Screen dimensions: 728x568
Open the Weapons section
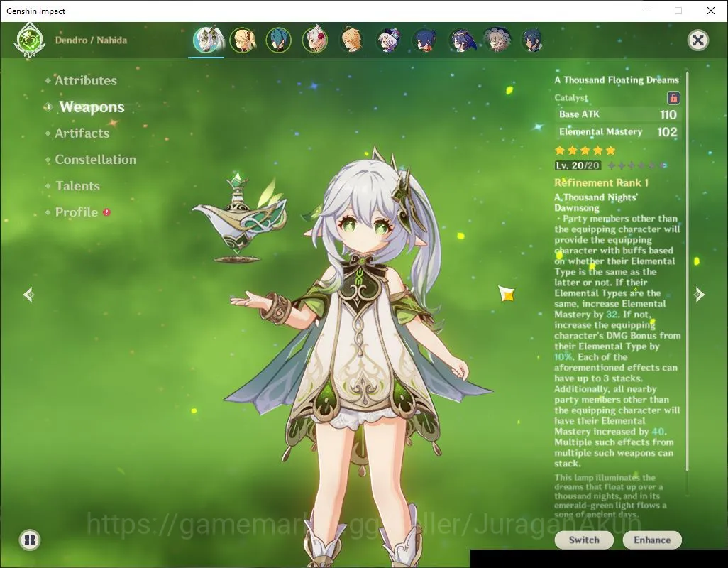(92, 107)
